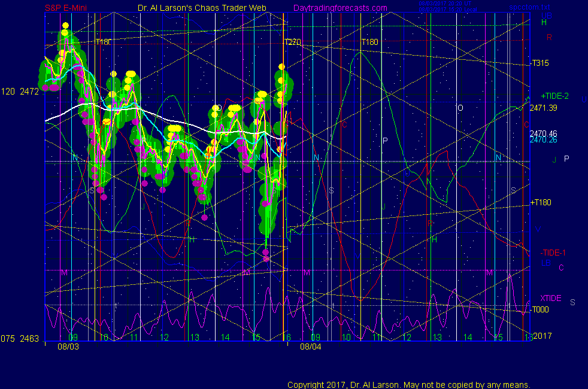This screenshot has width=588, height=389.
Task: Click the green "H" label below UB
Action: [x=544, y=23]
